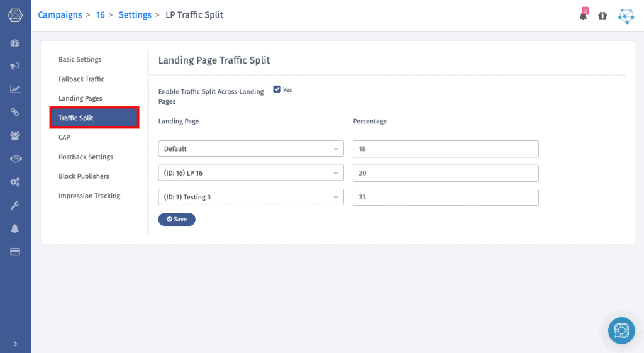The width and height of the screenshot is (644, 353).
Task: Follow the Campaigns breadcrumb link
Action: coord(60,15)
